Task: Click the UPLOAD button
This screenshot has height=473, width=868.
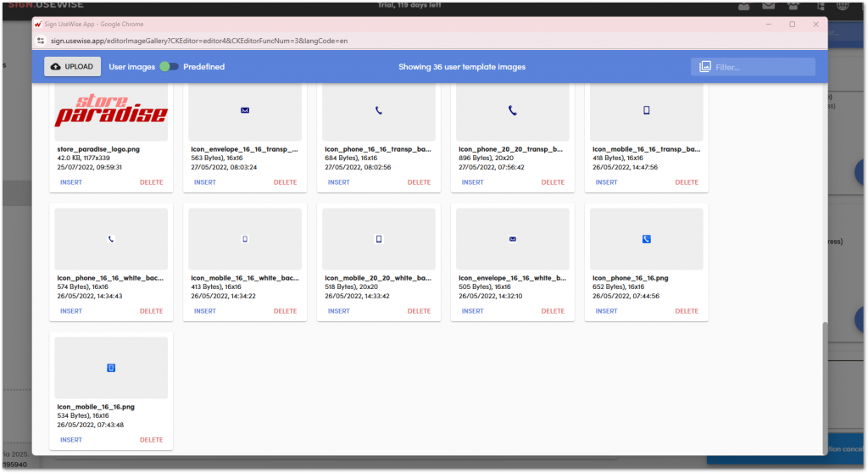Action: tap(72, 66)
